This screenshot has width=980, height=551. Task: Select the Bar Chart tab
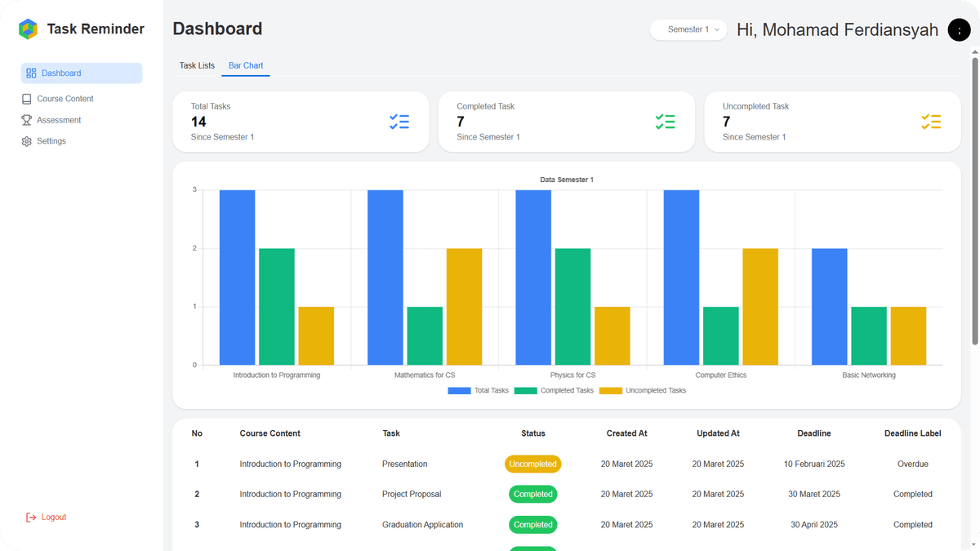point(246,65)
